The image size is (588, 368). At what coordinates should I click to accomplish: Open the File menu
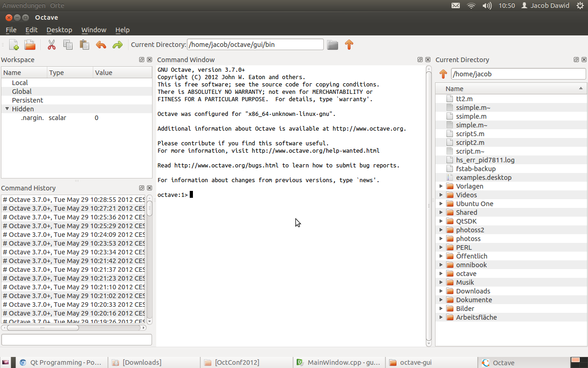click(11, 30)
